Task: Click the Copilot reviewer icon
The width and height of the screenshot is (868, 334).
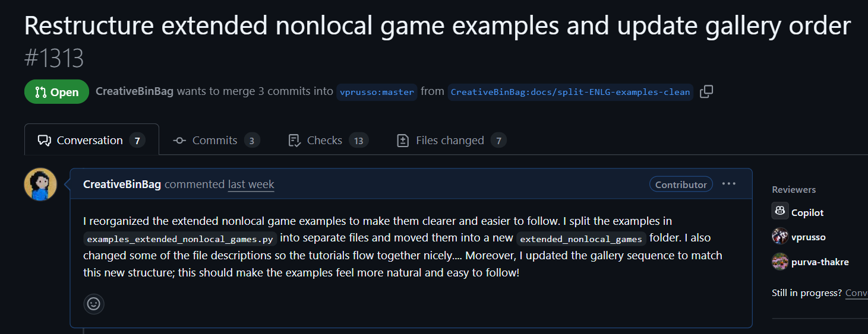Action: click(x=780, y=211)
